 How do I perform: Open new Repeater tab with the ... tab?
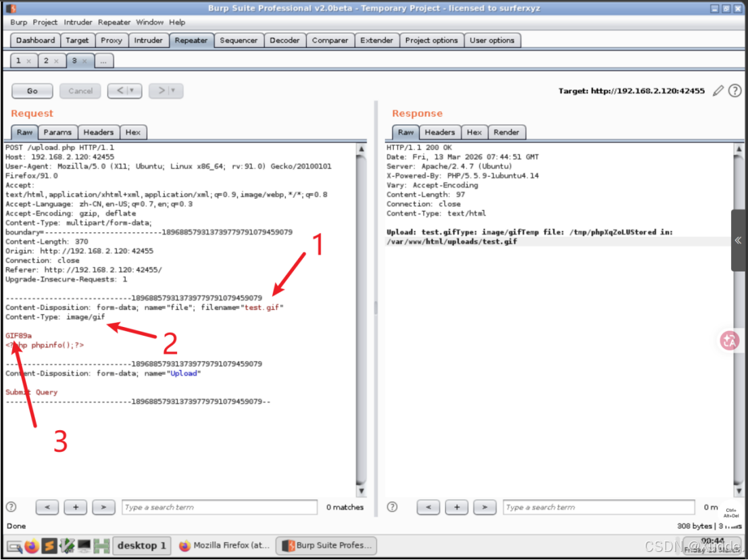tap(104, 61)
